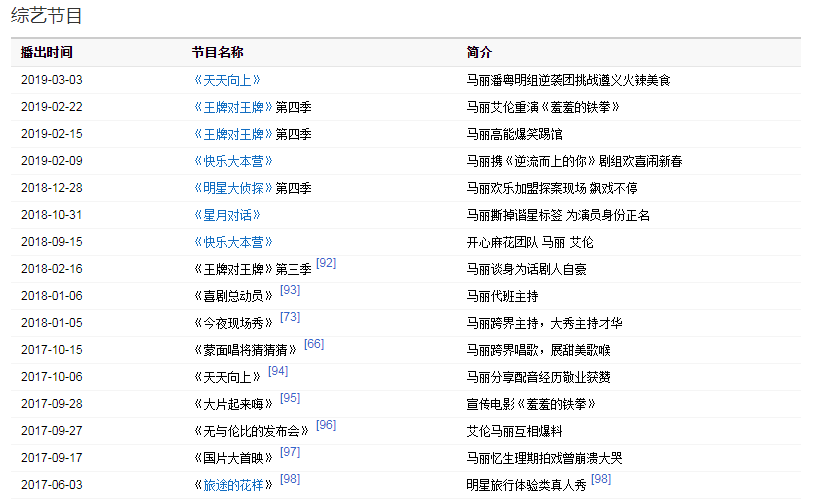Open citation [92] reference
The height and width of the screenshot is (501, 815).
(326, 263)
